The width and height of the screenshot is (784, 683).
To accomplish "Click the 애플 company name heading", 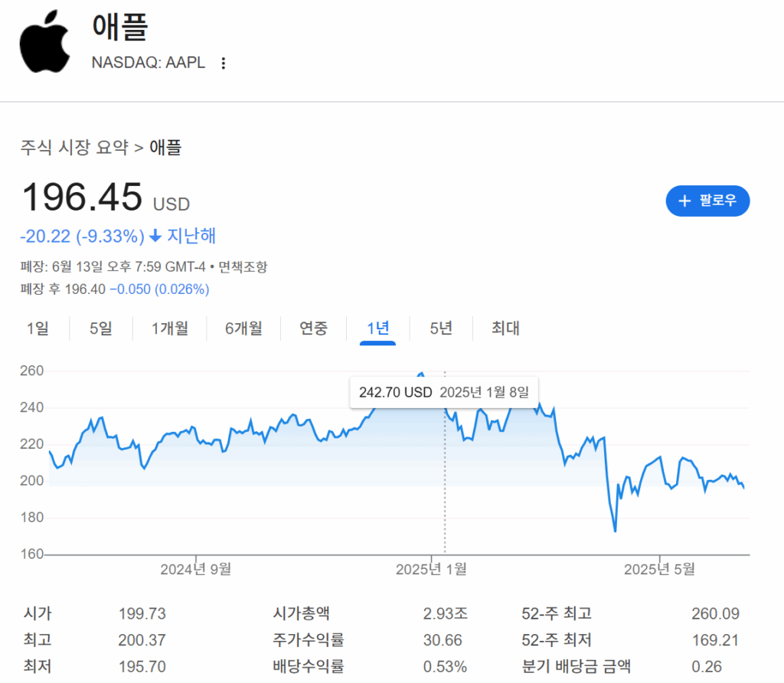I will [120, 27].
